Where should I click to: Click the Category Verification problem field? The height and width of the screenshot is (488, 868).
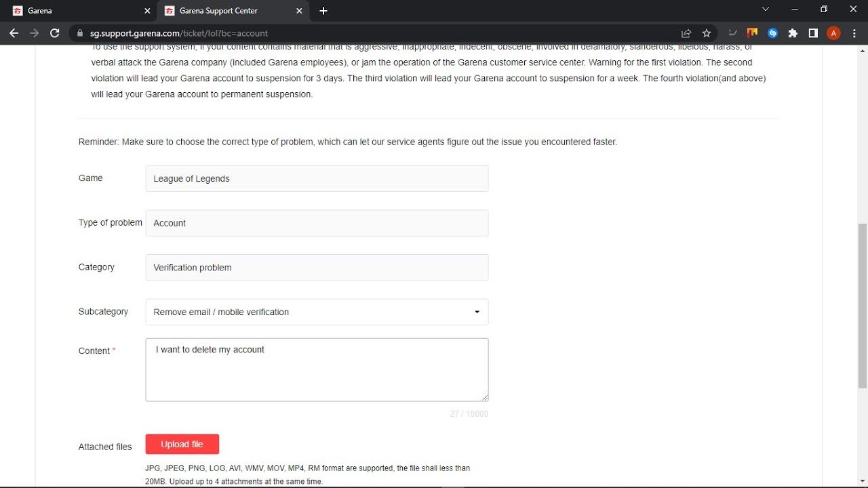coord(317,268)
